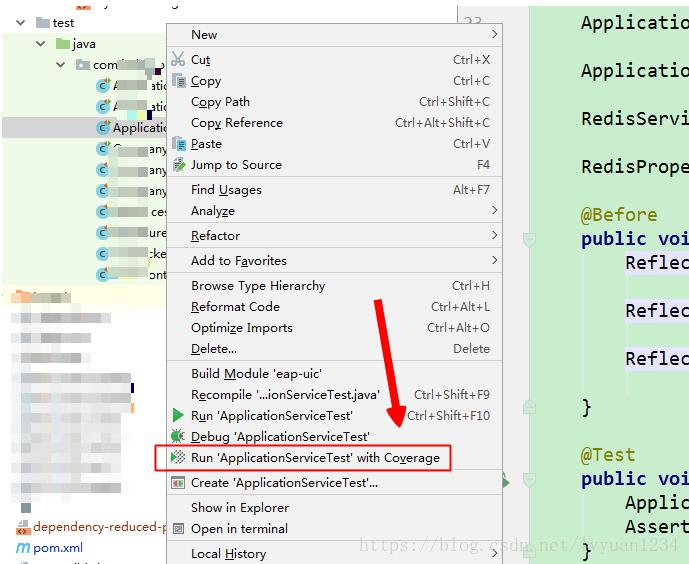Screen dimensions: 689x564
Task: Expand the Analyze submenu arrow
Action: (x=495, y=210)
